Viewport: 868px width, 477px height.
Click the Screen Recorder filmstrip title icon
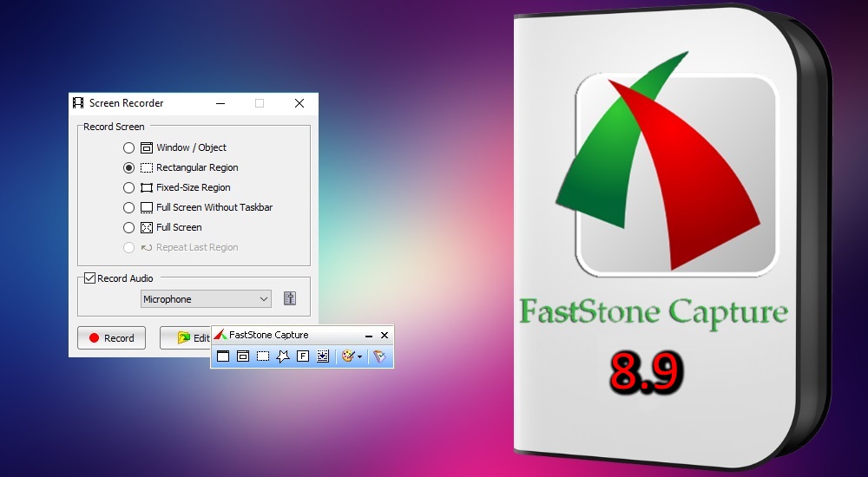(x=79, y=103)
